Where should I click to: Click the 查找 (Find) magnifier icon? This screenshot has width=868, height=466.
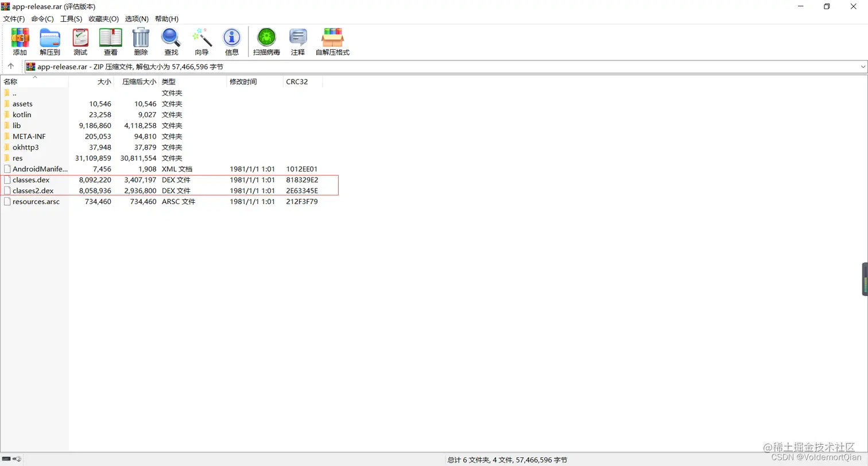171,38
